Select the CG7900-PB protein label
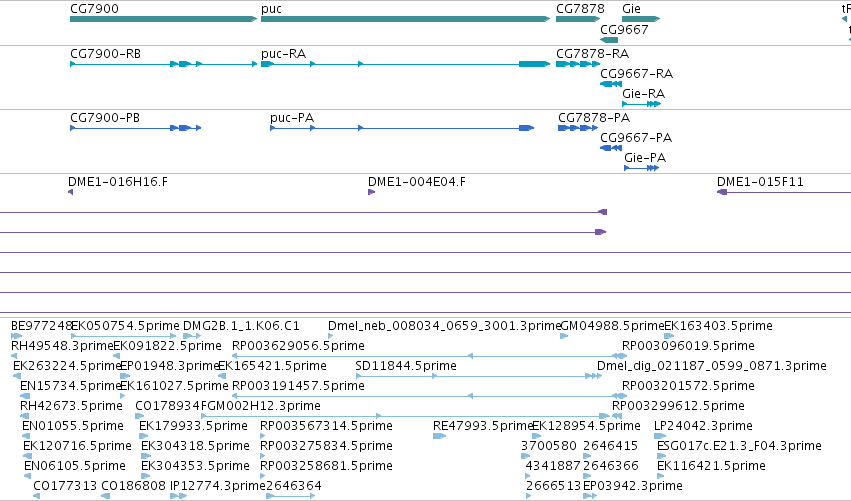The image size is (851, 501). 105,118
